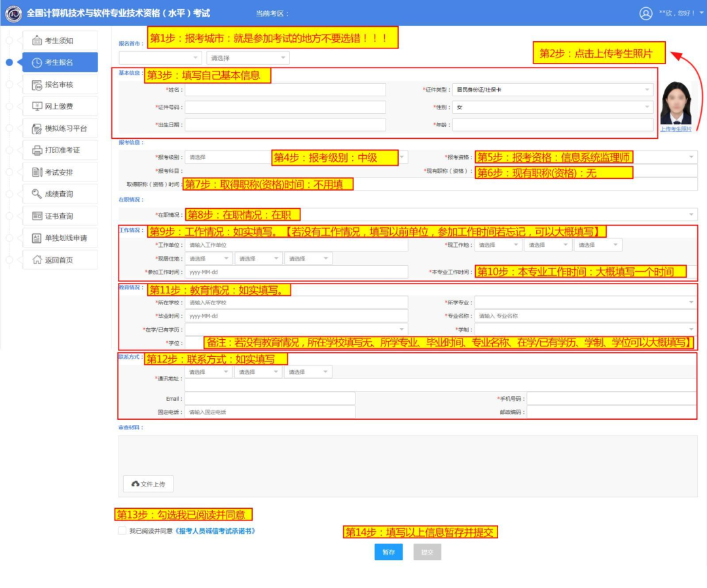Click the magnifier icon for 成绩查询
Image resolution: width=707 pixels, height=588 pixels.
click(x=37, y=194)
